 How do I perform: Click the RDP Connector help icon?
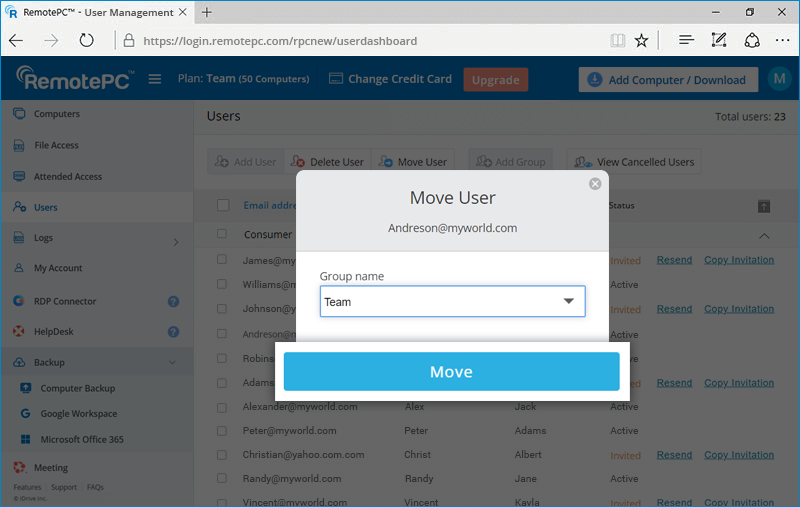point(173,301)
